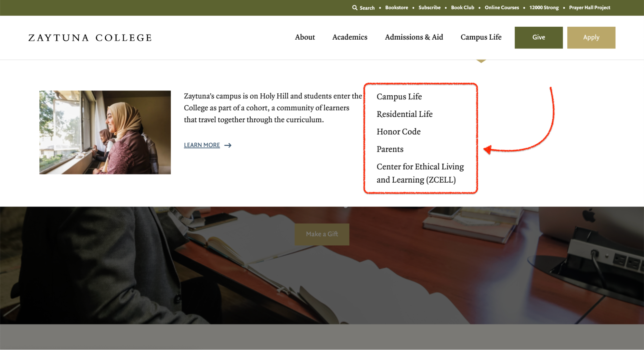Visit the 12000 Strong link
Viewport: 644px width, 350px height.
pyautogui.click(x=544, y=7)
